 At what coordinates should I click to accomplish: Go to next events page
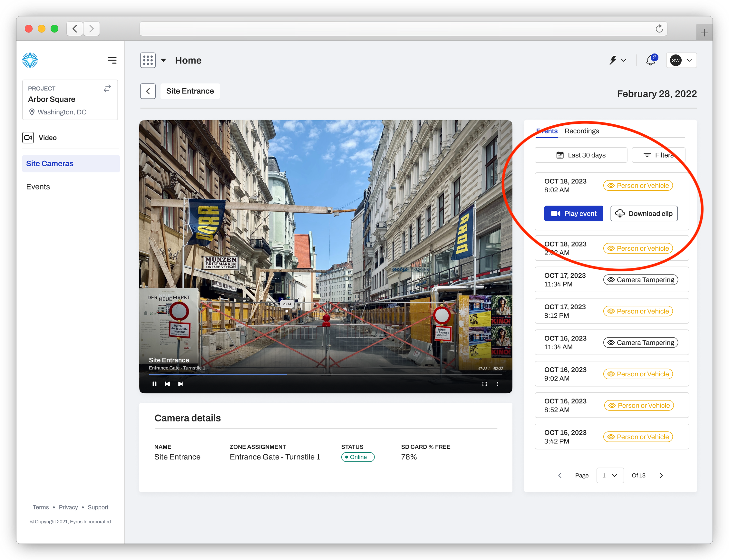[x=661, y=475]
